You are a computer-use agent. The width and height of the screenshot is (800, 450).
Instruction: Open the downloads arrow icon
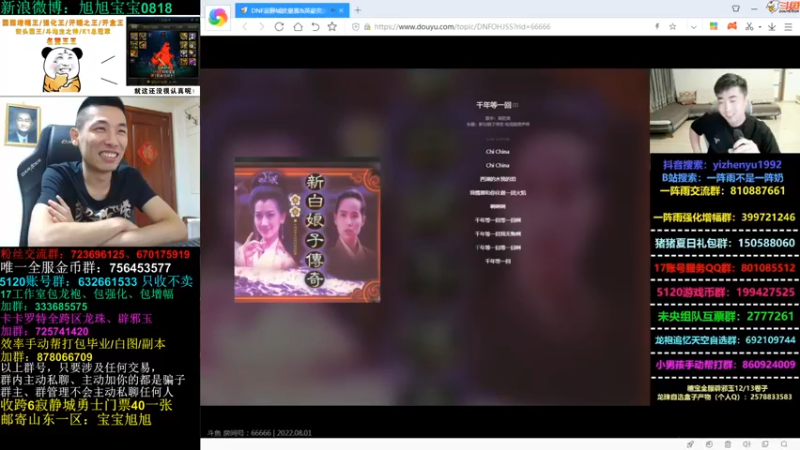click(x=772, y=27)
